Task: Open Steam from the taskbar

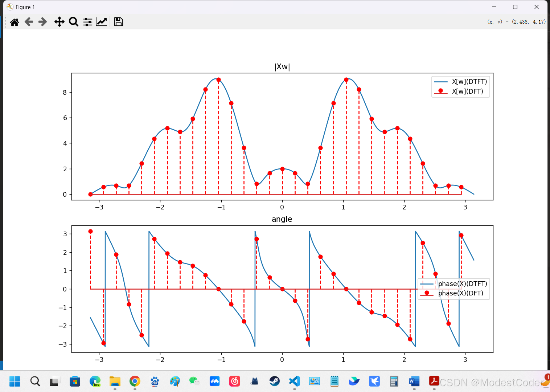Action: pos(275,381)
